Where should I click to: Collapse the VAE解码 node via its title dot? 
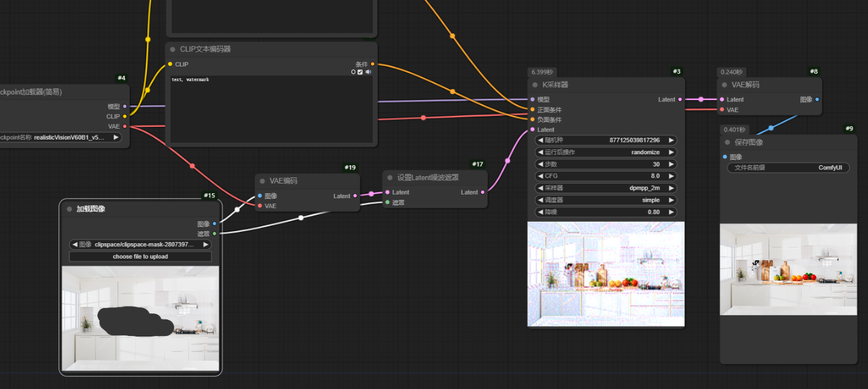tap(725, 85)
